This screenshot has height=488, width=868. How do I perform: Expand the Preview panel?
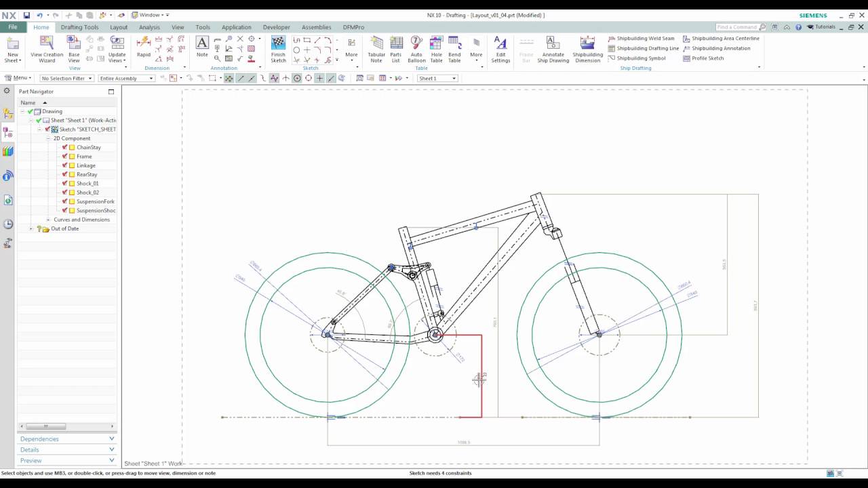tap(67, 461)
